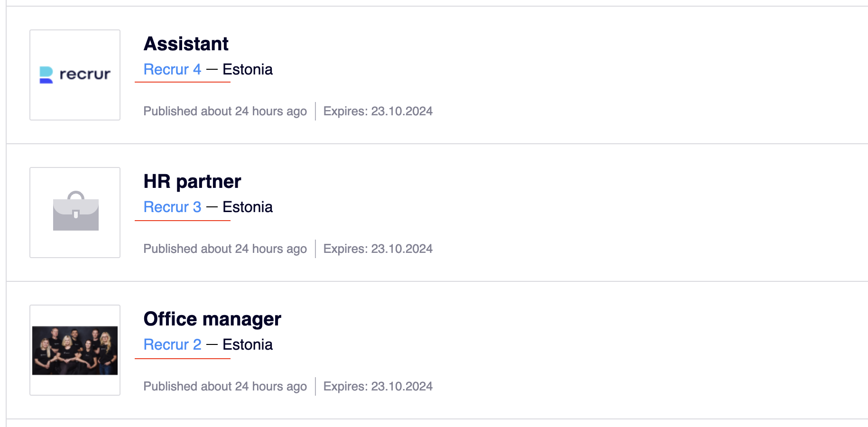Click the Assistant listing's expiry date

(378, 111)
